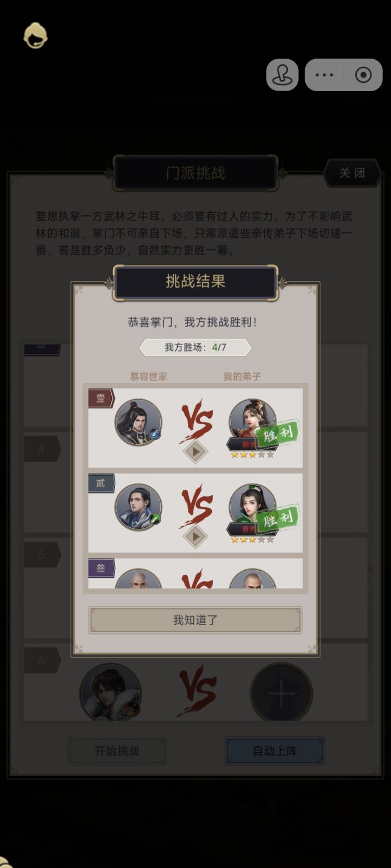
Task: Click the 关闭 close button
Action: click(352, 173)
